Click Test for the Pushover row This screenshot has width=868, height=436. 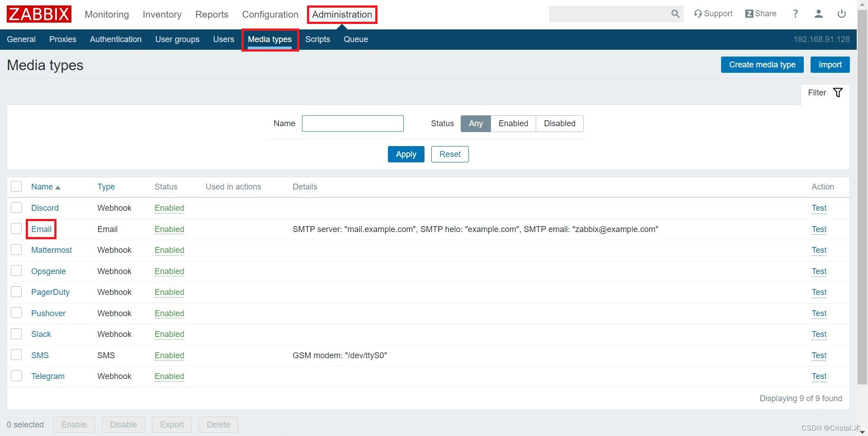[x=819, y=313]
